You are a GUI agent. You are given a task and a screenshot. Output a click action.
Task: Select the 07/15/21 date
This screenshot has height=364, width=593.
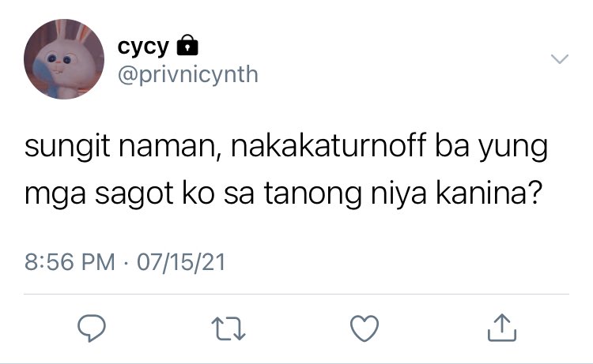(x=181, y=262)
